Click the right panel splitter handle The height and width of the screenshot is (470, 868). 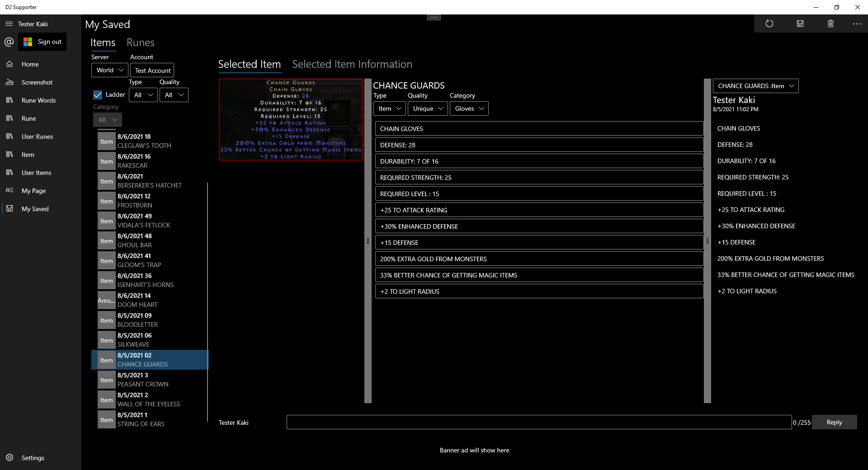pyautogui.click(x=708, y=241)
